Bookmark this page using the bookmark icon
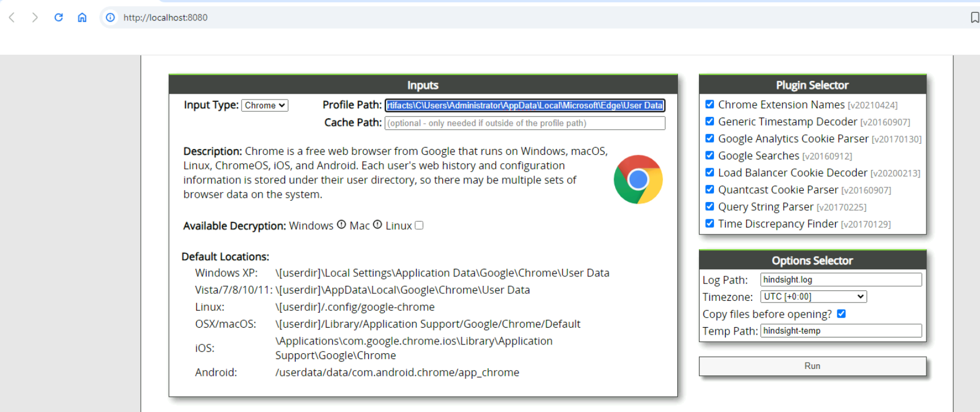The image size is (980, 412). tap(975, 17)
